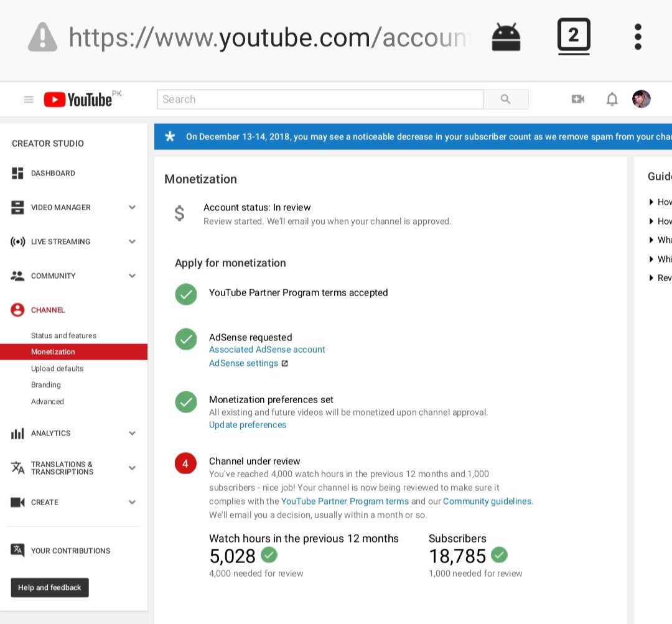Open Community guidelines link
This screenshot has width=672, height=624.
click(487, 501)
